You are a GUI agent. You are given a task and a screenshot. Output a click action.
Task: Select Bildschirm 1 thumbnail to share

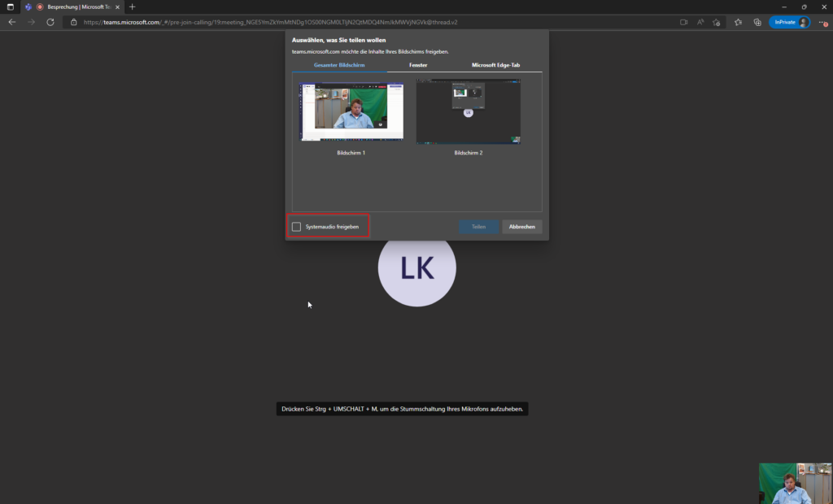[x=351, y=111]
